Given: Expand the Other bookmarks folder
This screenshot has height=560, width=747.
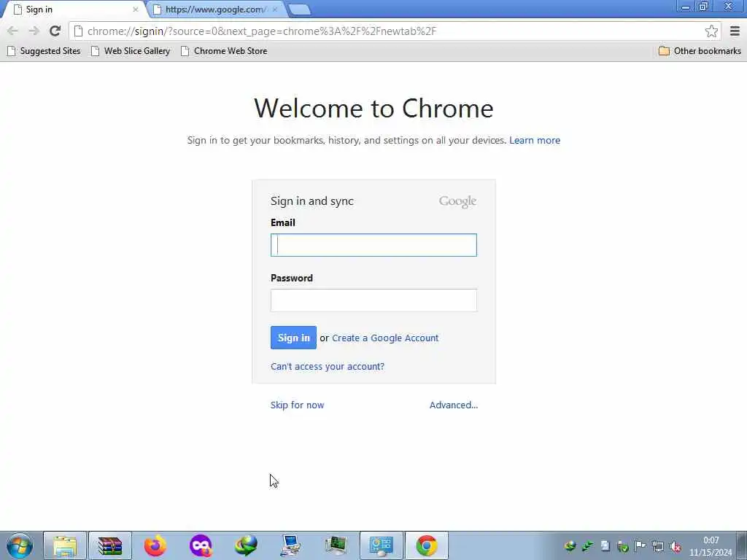Looking at the screenshot, I should (x=700, y=51).
